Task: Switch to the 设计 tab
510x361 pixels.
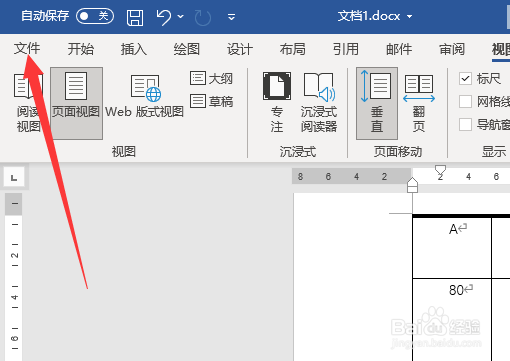Action: pos(240,49)
